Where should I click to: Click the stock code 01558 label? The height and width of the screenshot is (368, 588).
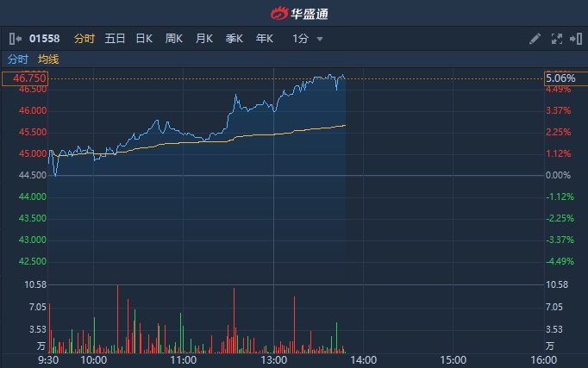click(45, 39)
